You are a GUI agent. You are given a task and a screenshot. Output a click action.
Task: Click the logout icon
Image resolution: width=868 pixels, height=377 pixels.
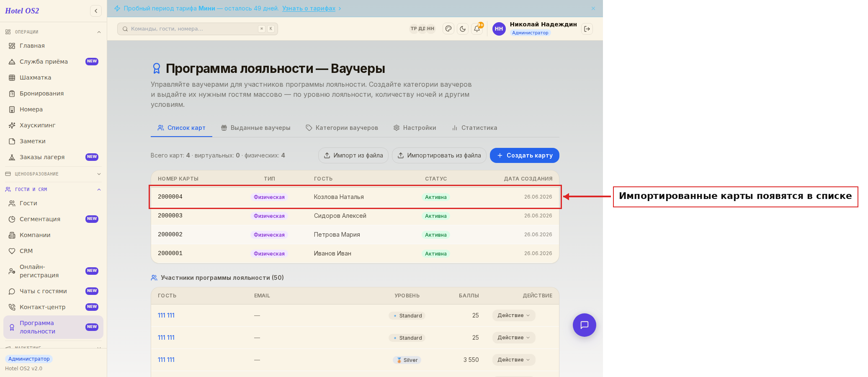point(587,29)
